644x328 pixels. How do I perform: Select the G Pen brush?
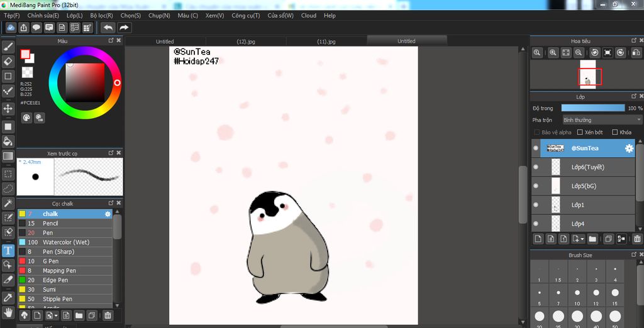(x=65, y=261)
